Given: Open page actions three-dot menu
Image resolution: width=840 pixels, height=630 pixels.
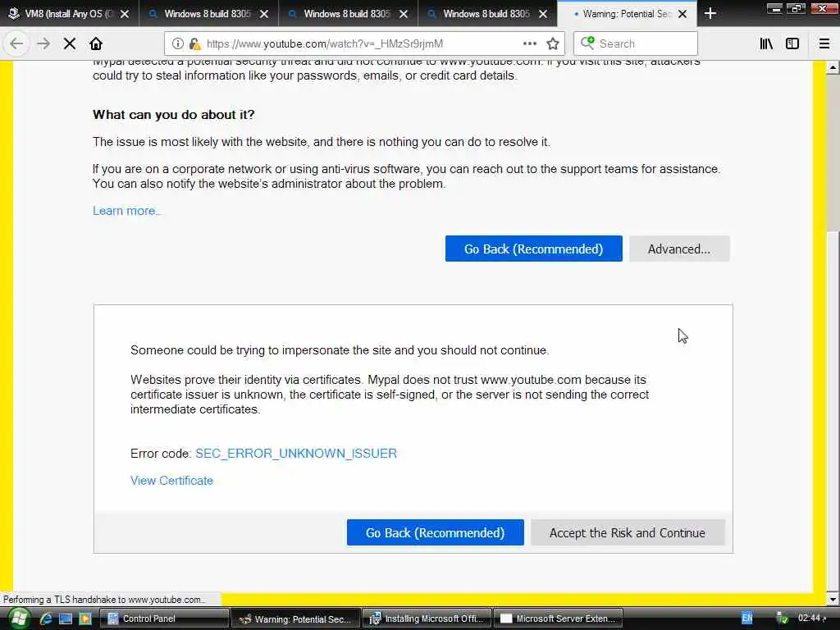Looking at the screenshot, I should pos(530,43).
